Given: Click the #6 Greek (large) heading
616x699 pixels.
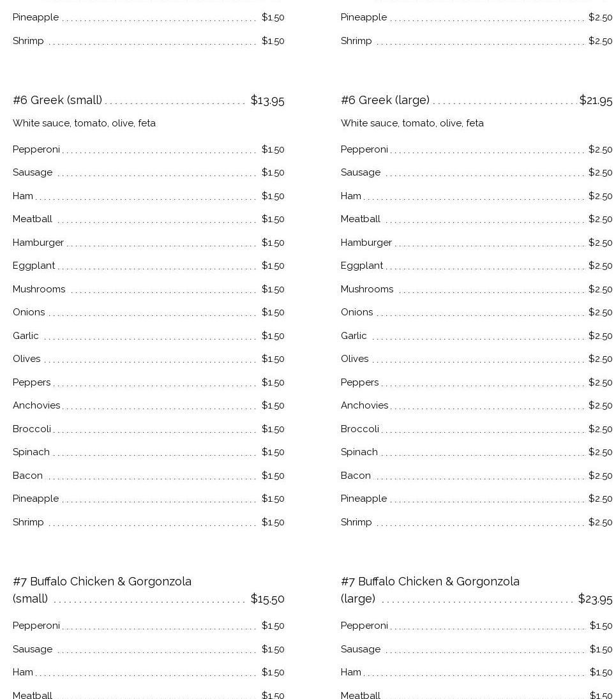Looking at the screenshot, I should [x=385, y=100].
